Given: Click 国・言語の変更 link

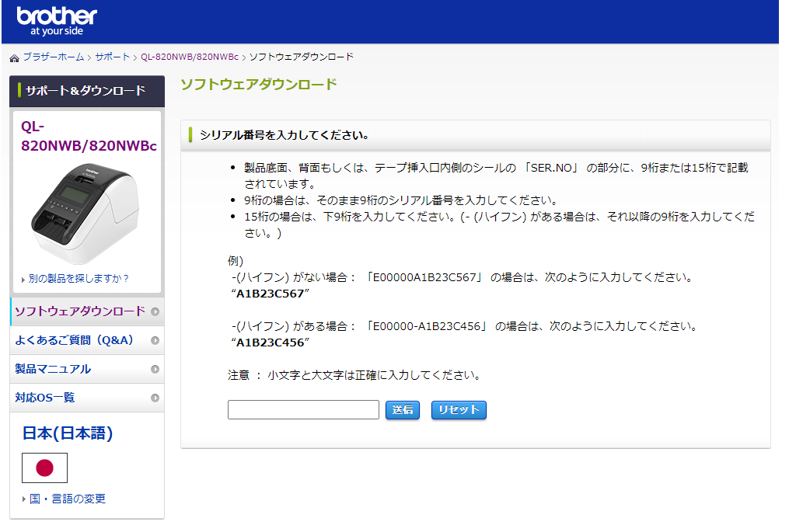Looking at the screenshot, I should [67, 499].
